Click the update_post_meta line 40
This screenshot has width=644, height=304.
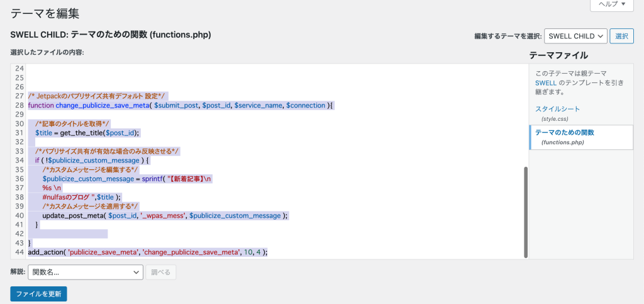[x=165, y=215]
